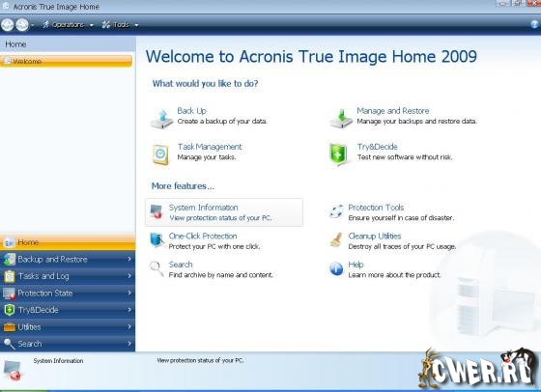The height and width of the screenshot is (392, 541).
Task: Select the Tasks and Log sidebar tab
Action: click(68, 276)
